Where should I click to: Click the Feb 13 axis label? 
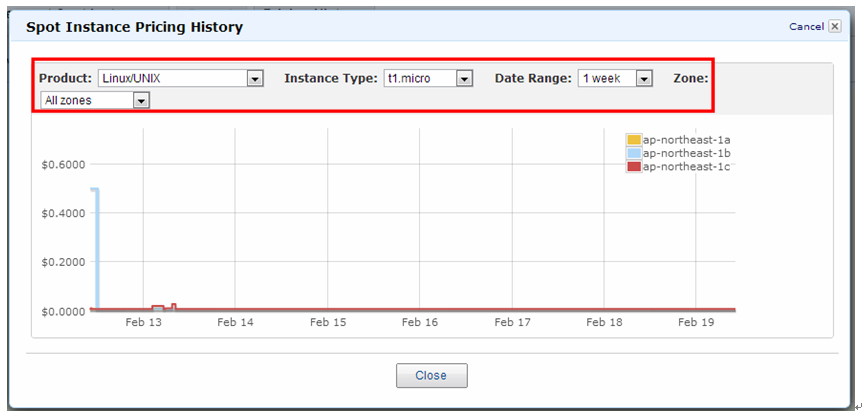tap(143, 322)
